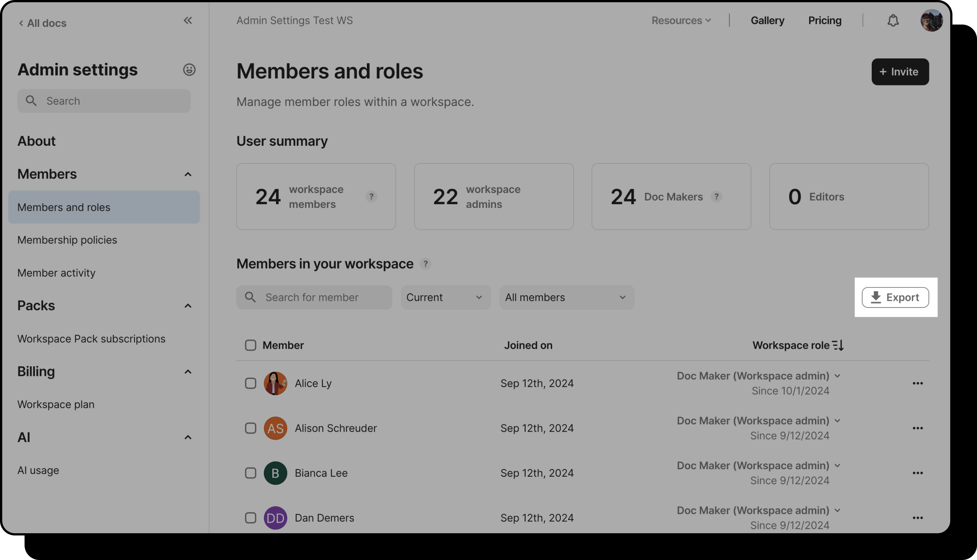Screen dimensions: 977x560
Task: Check the box for Alison Schreuder
Action: pyautogui.click(x=250, y=428)
